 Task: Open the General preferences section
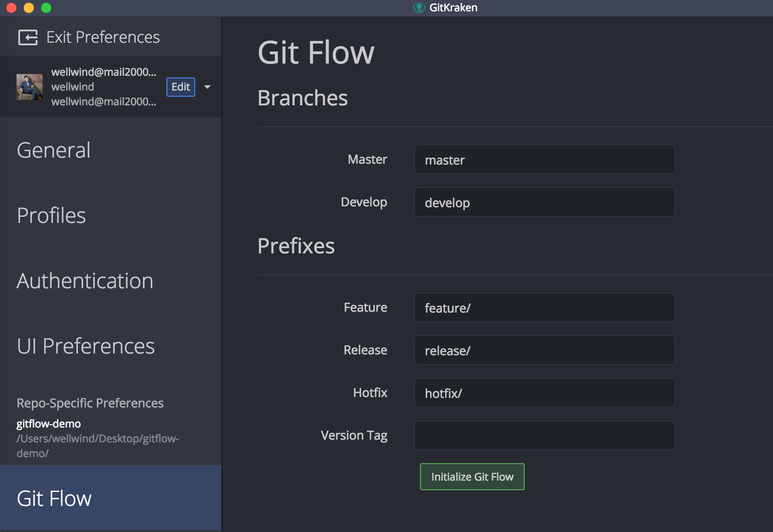(x=54, y=150)
